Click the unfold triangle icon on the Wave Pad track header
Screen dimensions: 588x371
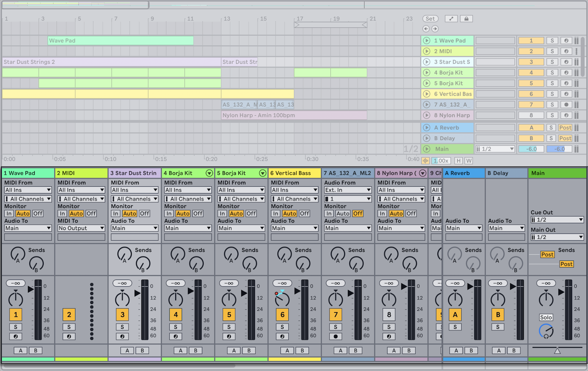click(x=426, y=40)
